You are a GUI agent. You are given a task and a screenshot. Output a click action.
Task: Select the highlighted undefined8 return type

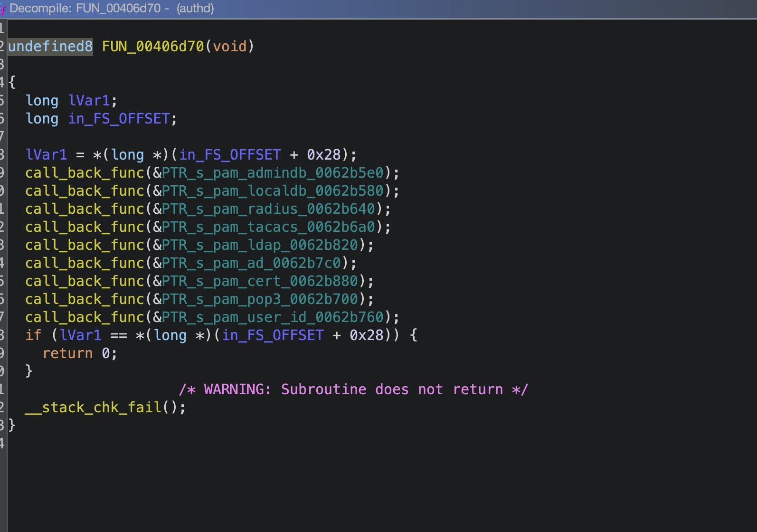pyautogui.click(x=50, y=47)
